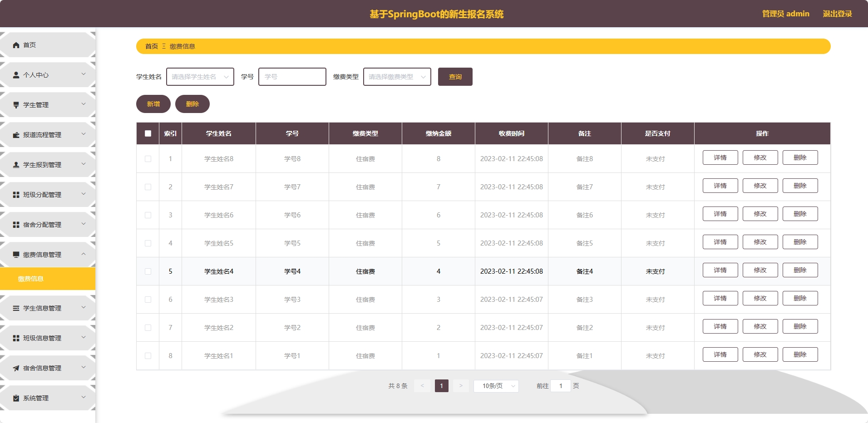Open 详情 for 学生姓名8 row
Image resolution: width=868 pixels, height=423 pixels.
pyautogui.click(x=720, y=157)
